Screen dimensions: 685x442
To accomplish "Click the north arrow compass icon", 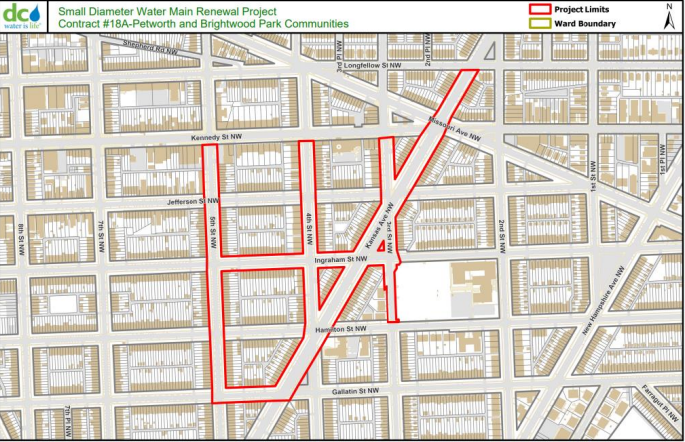I will (x=669, y=15).
